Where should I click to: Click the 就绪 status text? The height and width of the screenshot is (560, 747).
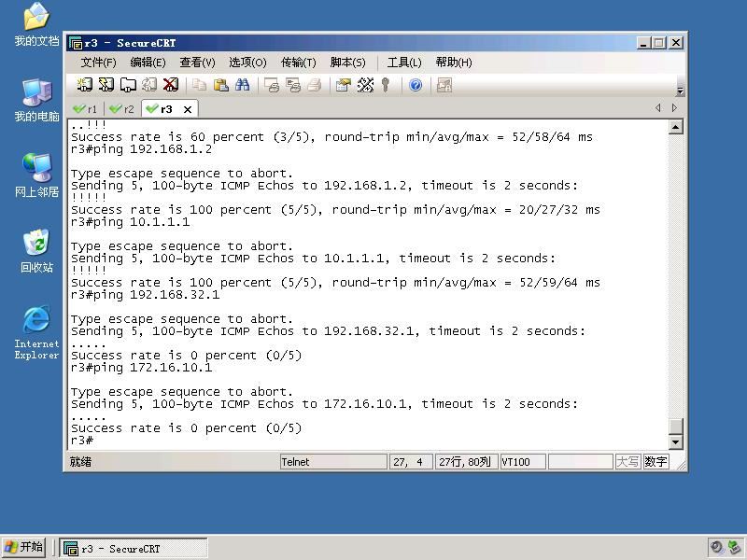click(x=80, y=461)
